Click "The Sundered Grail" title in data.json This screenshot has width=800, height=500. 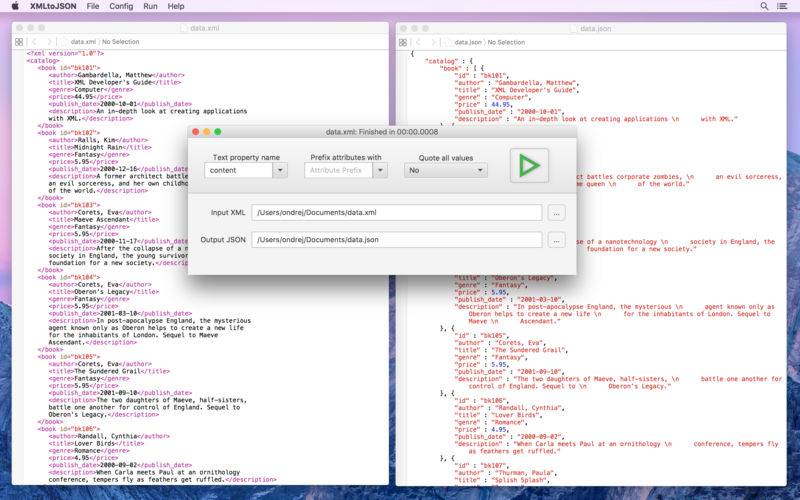pyautogui.click(x=529, y=350)
